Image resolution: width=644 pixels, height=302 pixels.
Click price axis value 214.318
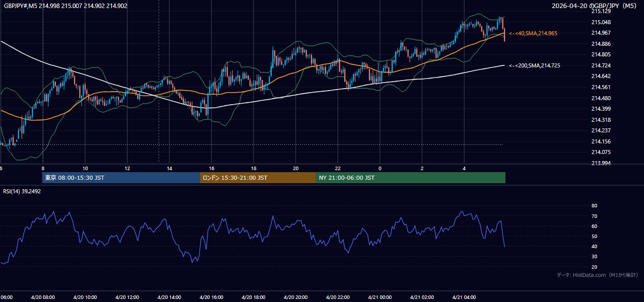[x=601, y=120]
